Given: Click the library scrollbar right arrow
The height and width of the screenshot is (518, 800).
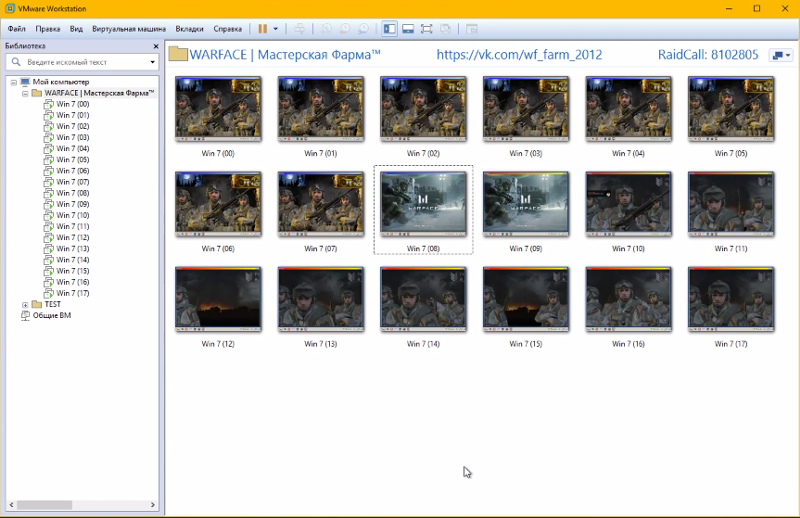Looking at the screenshot, I should [x=153, y=505].
